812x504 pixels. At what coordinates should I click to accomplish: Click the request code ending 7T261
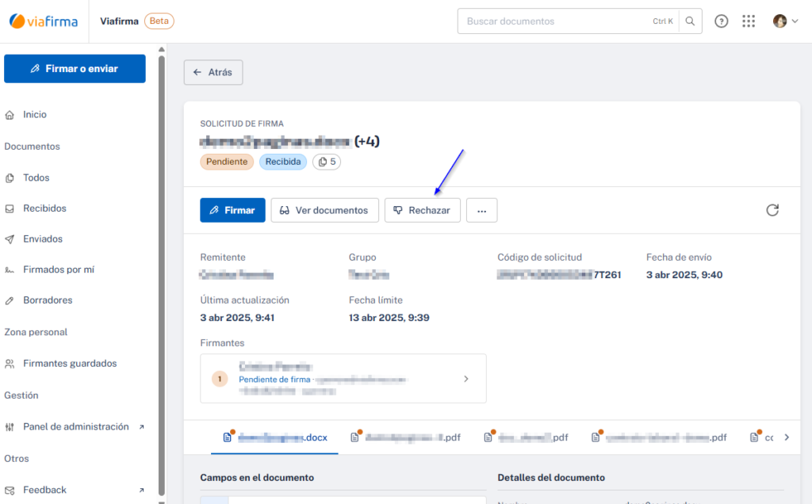[559, 275]
